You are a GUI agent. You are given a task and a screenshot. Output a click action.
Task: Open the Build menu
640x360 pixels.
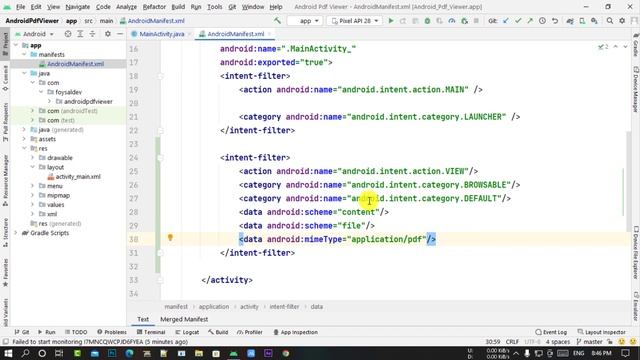point(178,7)
